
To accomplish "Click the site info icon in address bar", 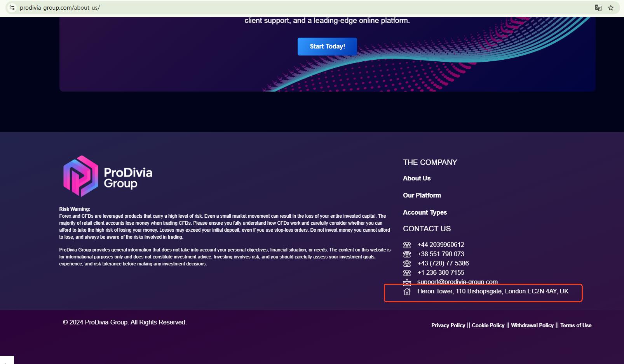I will coord(12,8).
